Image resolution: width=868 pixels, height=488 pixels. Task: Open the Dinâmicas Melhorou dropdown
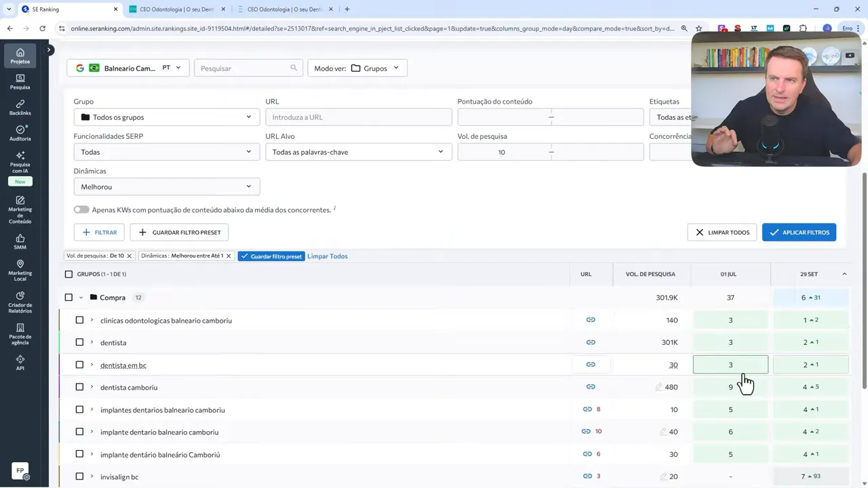point(166,186)
